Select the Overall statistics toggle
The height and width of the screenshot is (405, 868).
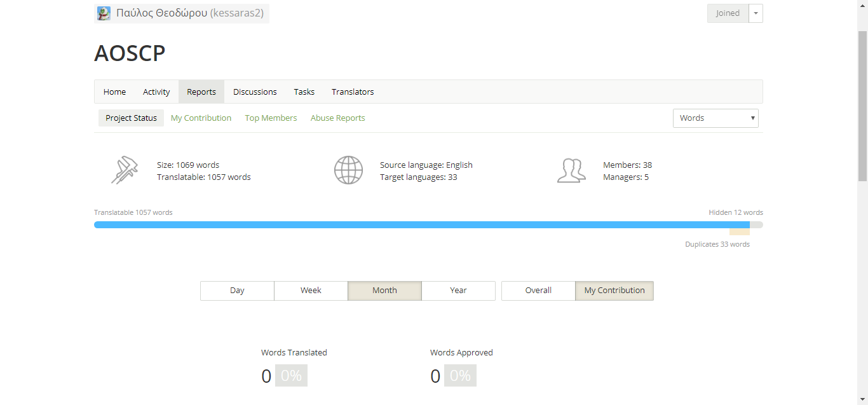pyautogui.click(x=538, y=291)
